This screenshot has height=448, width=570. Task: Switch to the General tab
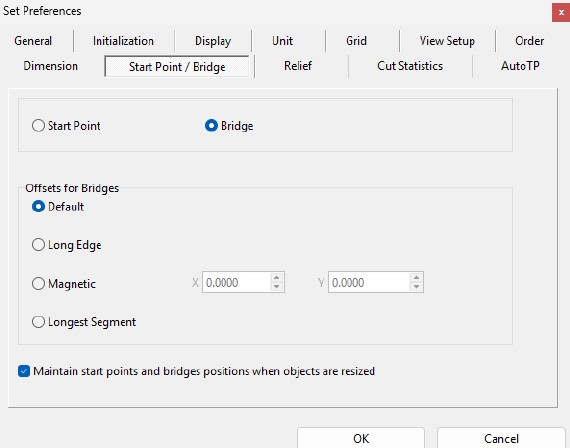33,41
